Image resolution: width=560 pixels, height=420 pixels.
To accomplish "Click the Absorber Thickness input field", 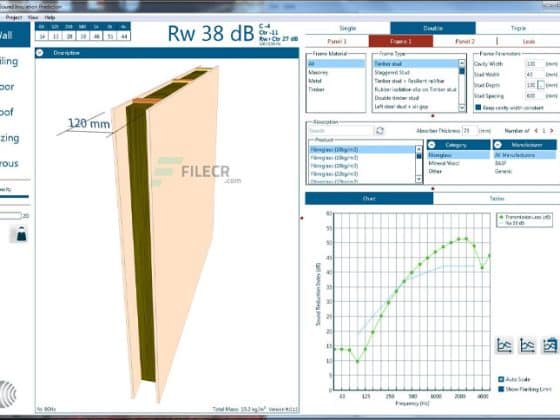I will (469, 131).
